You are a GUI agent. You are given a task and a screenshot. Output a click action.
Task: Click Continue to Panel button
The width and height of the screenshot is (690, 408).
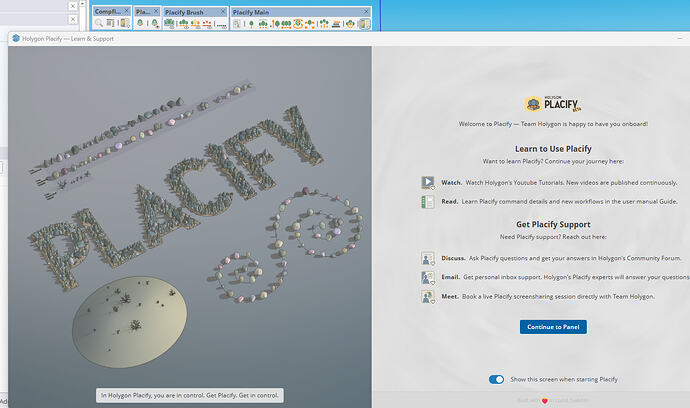coord(553,327)
